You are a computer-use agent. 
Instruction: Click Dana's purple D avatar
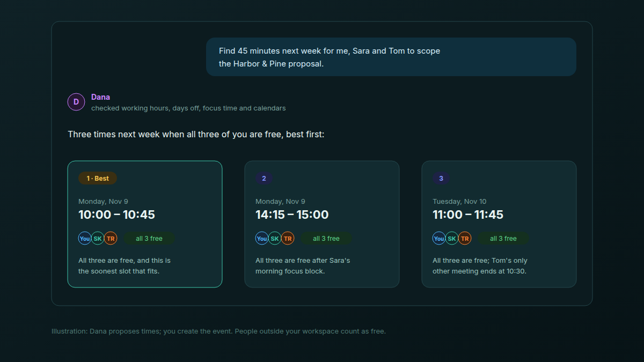pyautogui.click(x=76, y=102)
